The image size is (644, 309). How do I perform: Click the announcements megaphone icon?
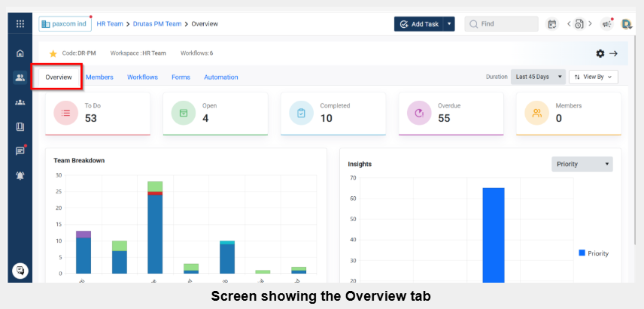pyautogui.click(x=606, y=24)
